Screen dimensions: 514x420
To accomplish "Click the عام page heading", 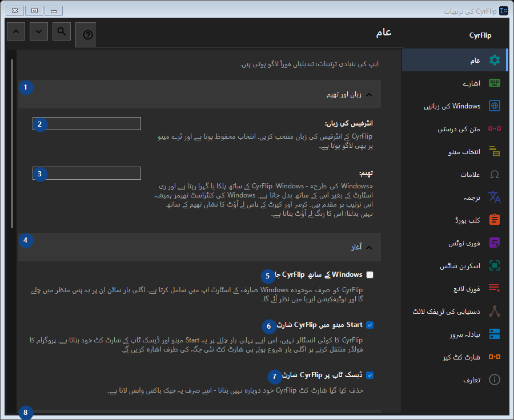I will click(x=384, y=33).
